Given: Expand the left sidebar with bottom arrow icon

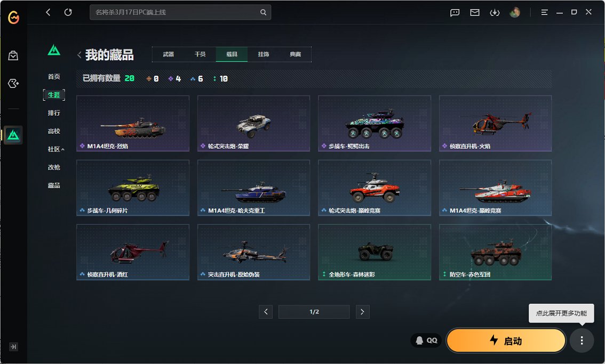Looking at the screenshot, I should pyautogui.click(x=13, y=346).
